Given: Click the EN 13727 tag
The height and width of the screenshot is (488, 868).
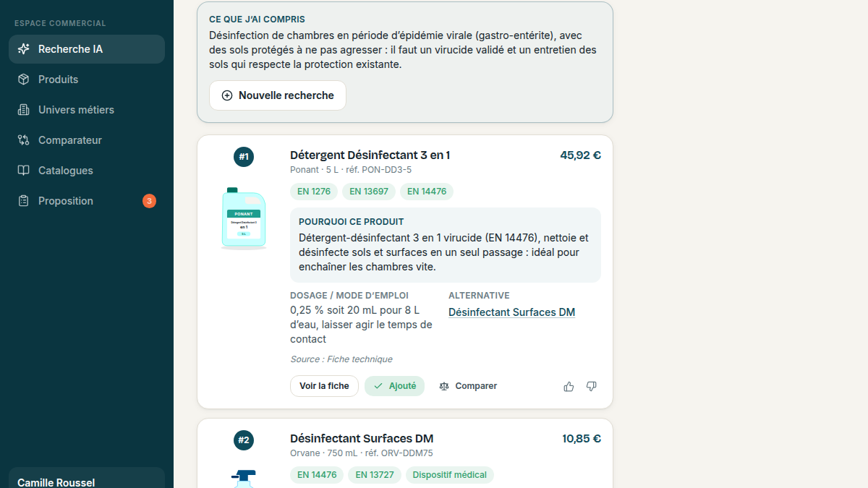Looking at the screenshot, I should [375, 475].
